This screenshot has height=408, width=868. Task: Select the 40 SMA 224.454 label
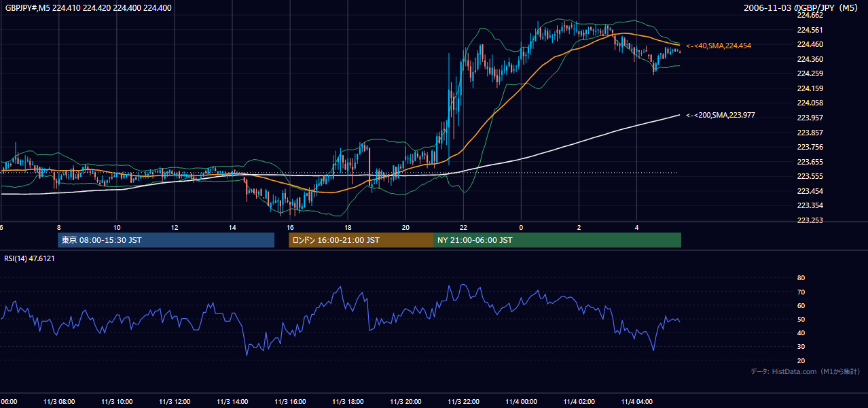click(719, 46)
